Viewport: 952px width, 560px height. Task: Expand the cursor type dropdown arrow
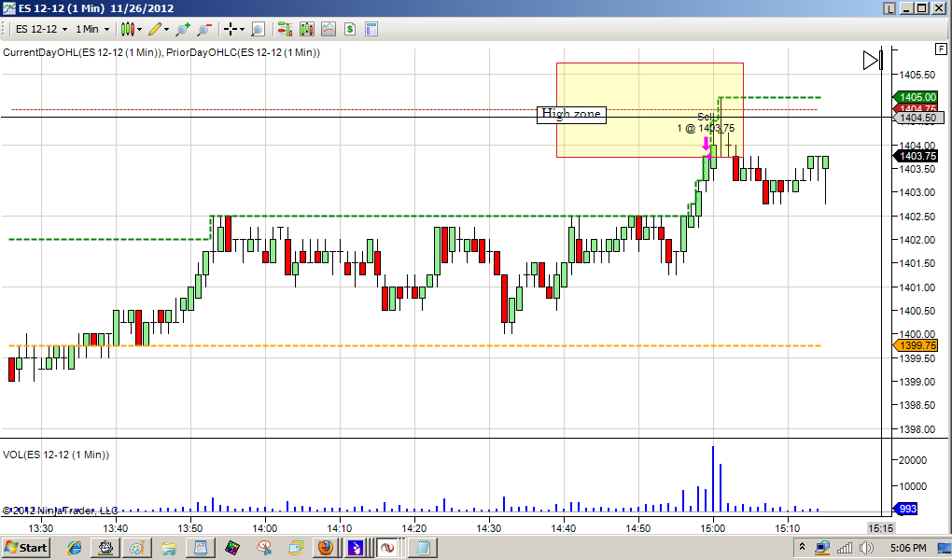coord(242,29)
